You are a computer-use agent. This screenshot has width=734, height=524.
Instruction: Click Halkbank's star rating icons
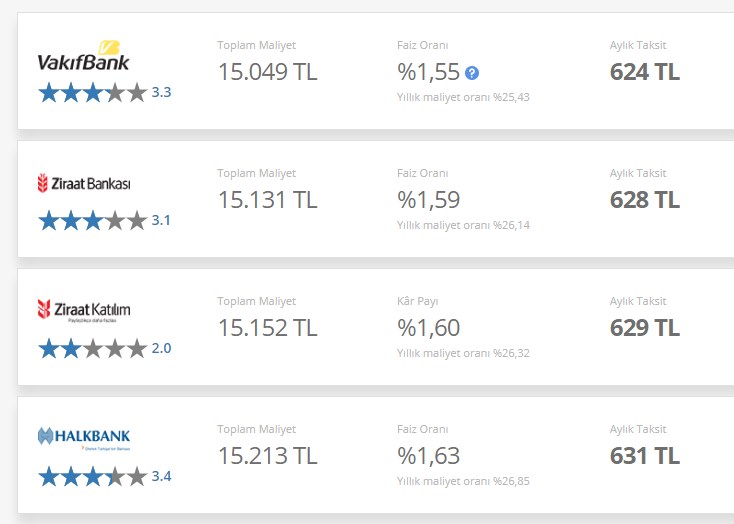click(x=93, y=476)
